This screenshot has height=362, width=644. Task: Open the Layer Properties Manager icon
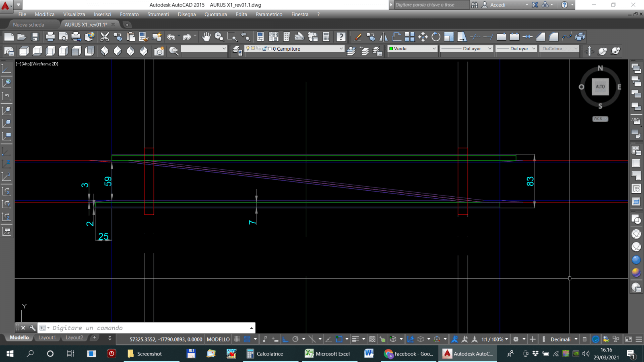pos(237,51)
